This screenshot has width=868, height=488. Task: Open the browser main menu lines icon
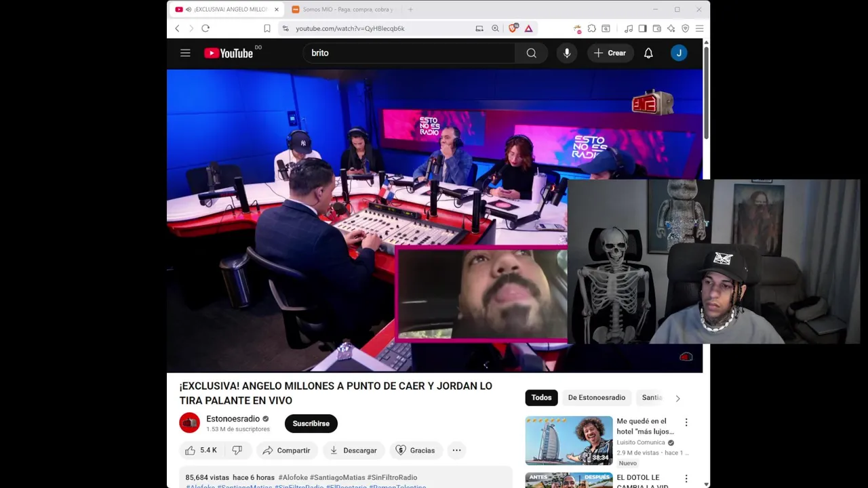[699, 28]
